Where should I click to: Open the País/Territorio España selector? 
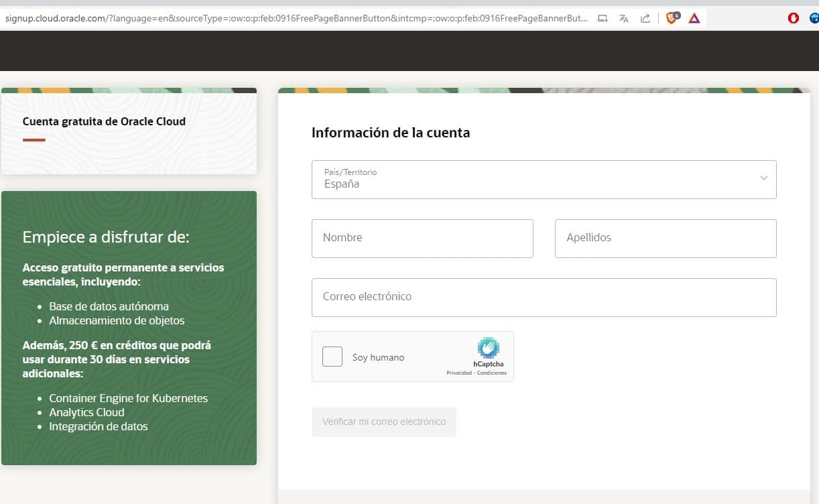(544, 179)
